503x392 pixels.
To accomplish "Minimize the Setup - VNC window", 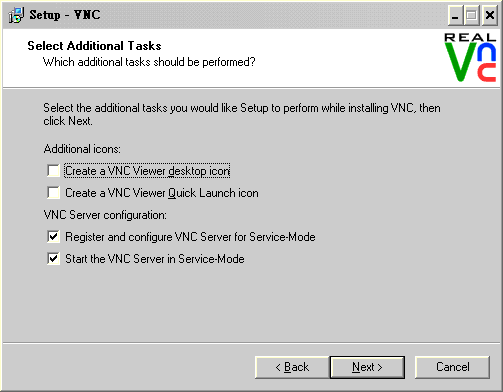I will click(455, 15).
